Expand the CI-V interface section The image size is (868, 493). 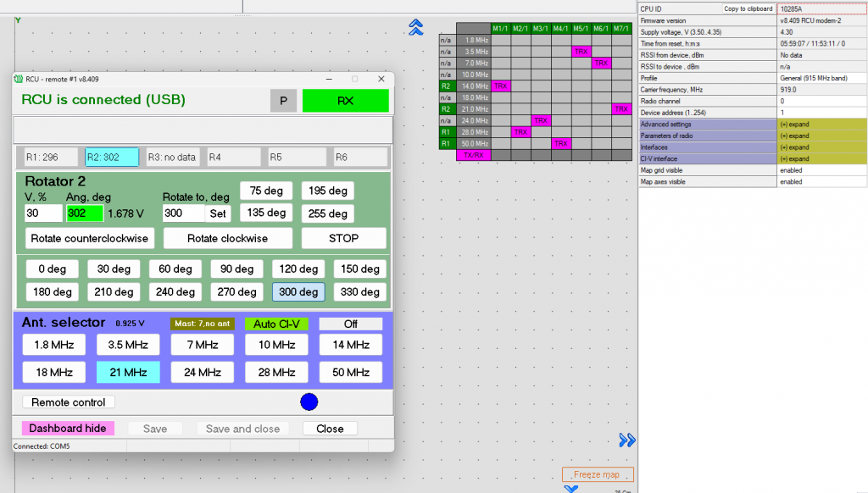pyautogui.click(x=822, y=158)
